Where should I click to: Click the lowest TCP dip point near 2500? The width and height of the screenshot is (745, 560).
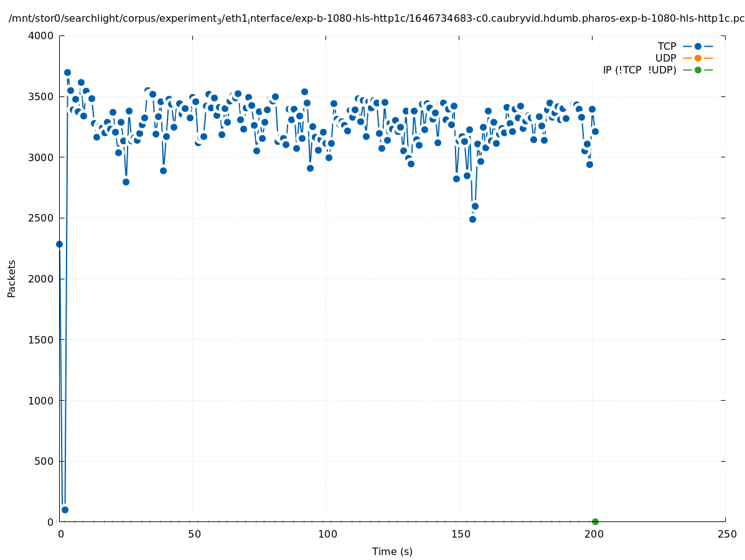(x=472, y=219)
